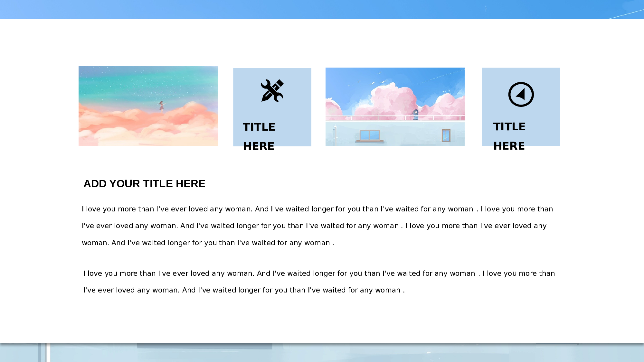Screen dimensions: 644x362
Task: Click the small narrow window on building
Action: click(x=446, y=135)
